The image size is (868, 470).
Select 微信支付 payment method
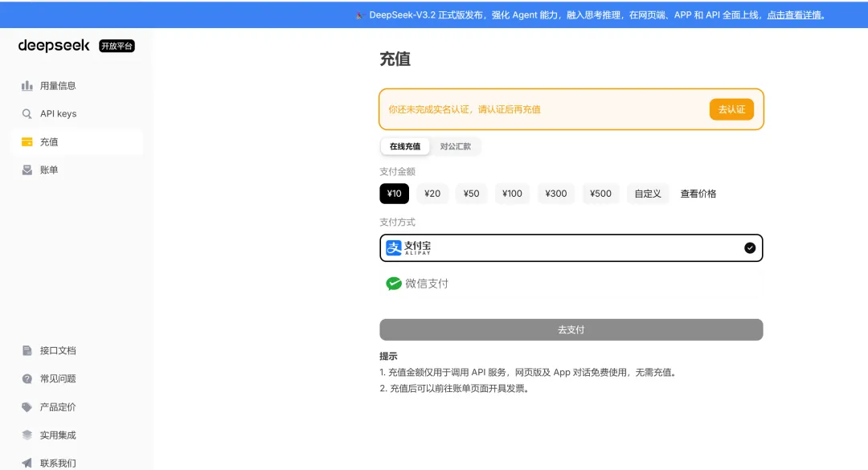tap(571, 284)
